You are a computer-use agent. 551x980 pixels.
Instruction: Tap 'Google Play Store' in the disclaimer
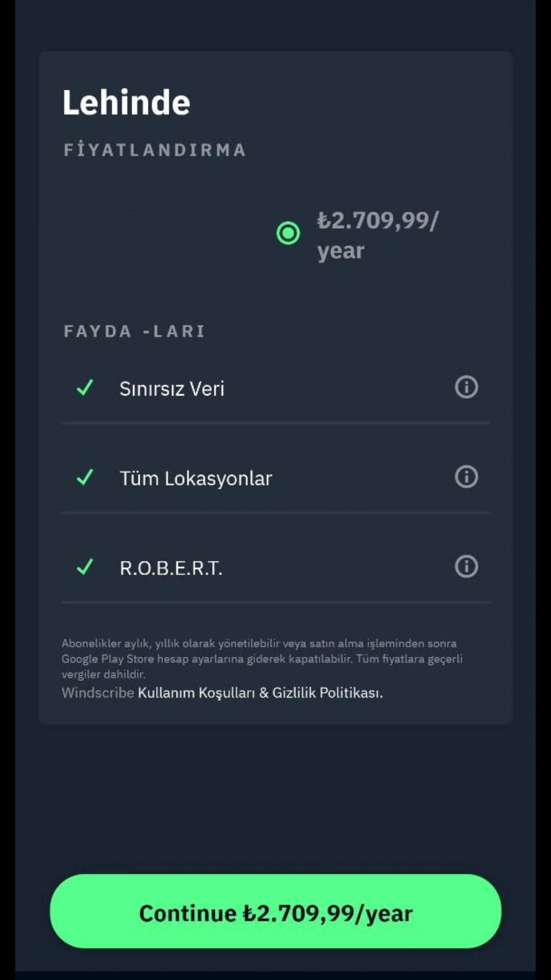point(108,659)
